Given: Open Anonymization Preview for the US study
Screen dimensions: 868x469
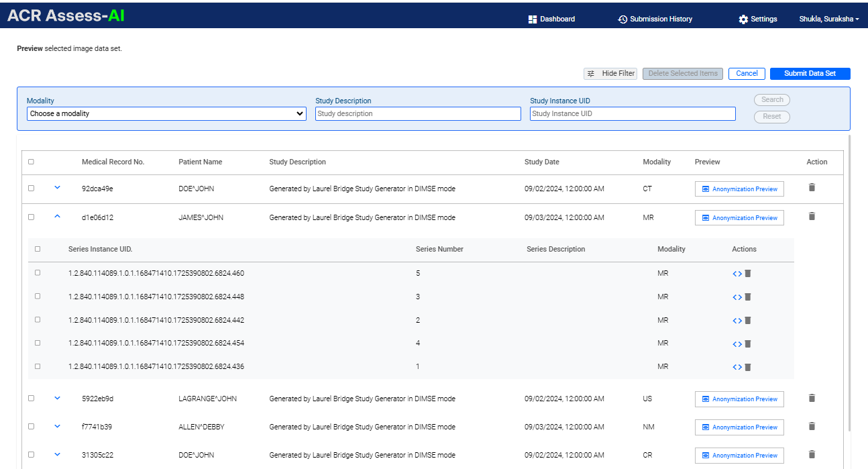Looking at the screenshot, I should pyautogui.click(x=739, y=399).
